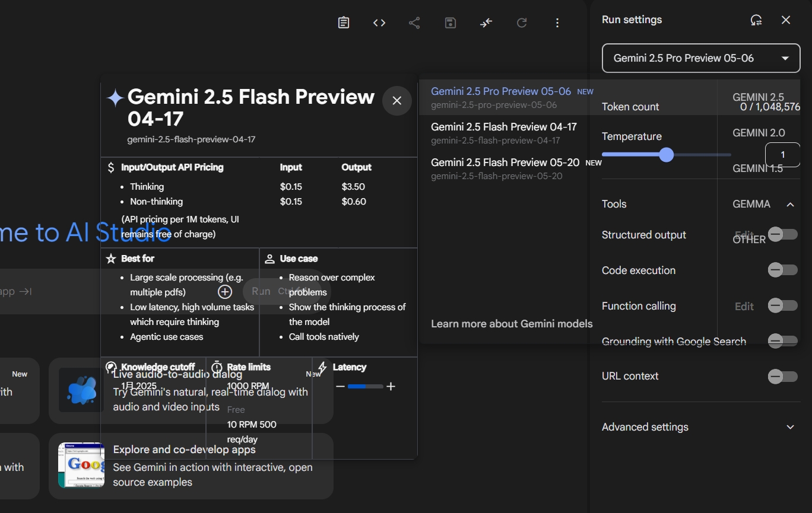Open the Gemini 2.5 Pro model dropdown

click(x=701, y=58)
